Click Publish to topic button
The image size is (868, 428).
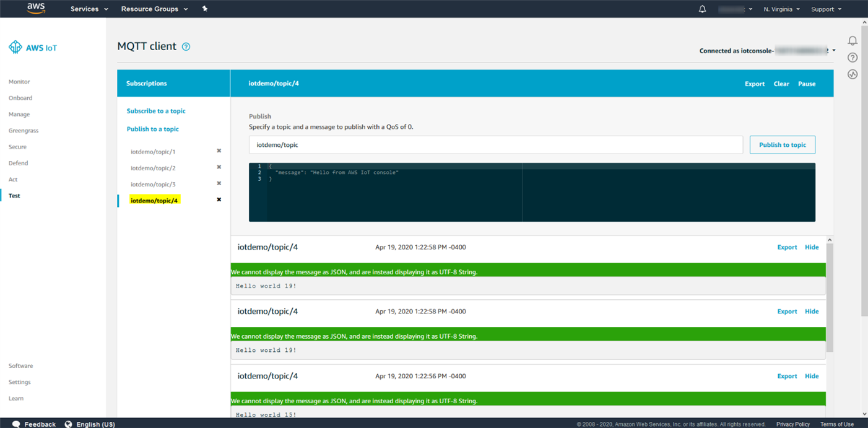(x=783, y=145)
